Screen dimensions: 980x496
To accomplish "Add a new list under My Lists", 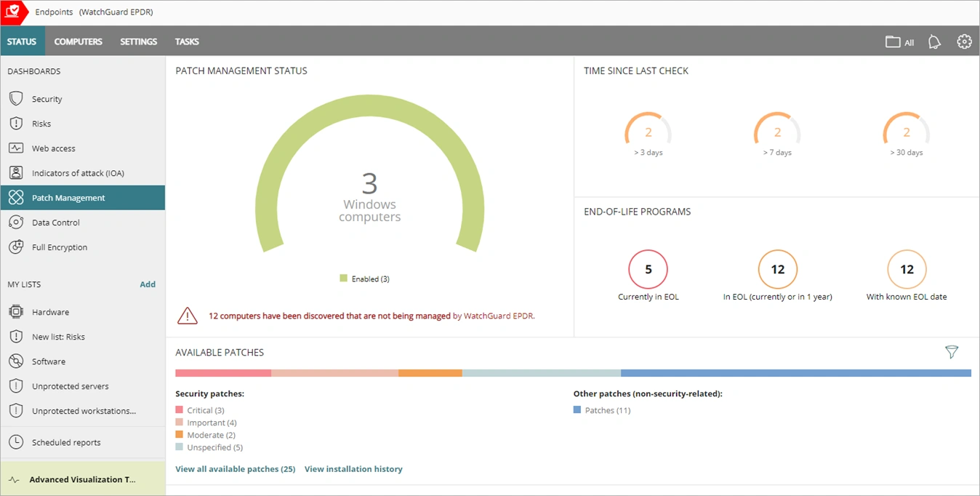I will point(148,284).
